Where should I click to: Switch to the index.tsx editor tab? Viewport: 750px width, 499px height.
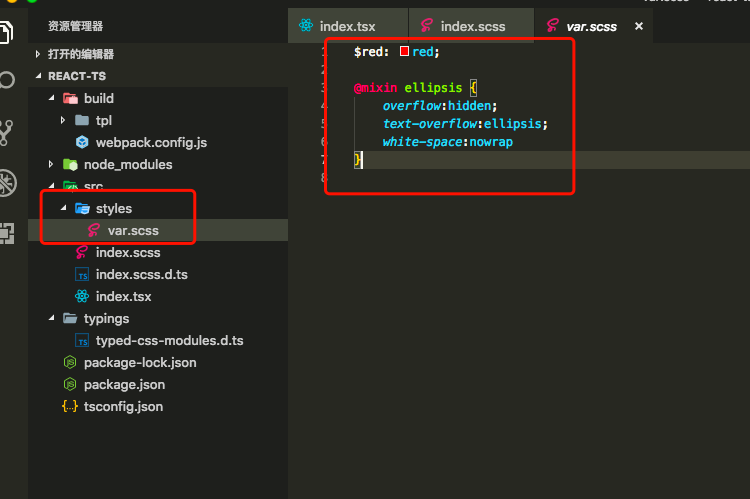348,26
